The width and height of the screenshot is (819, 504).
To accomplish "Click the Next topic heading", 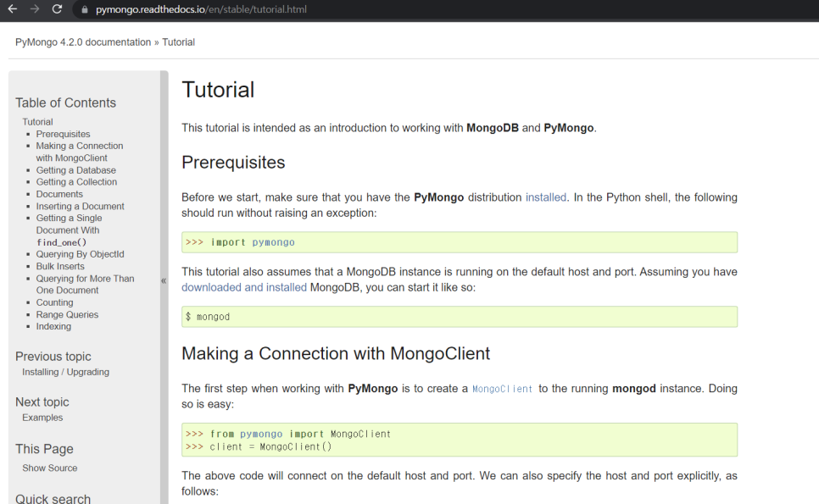I will tap(42, 402).
